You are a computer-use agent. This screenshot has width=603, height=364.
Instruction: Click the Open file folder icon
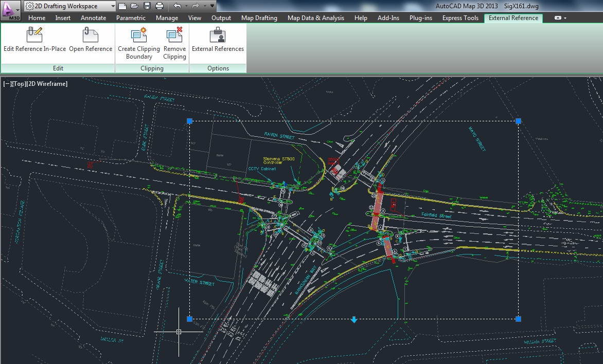click(x=135, y=6)
